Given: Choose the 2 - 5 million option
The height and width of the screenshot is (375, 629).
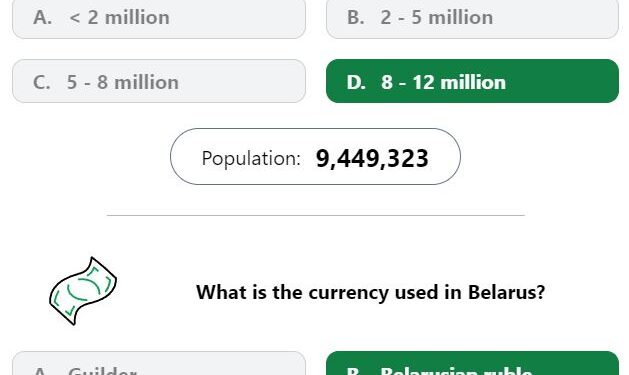Looking at the screenshot, I should click(472, 18).
